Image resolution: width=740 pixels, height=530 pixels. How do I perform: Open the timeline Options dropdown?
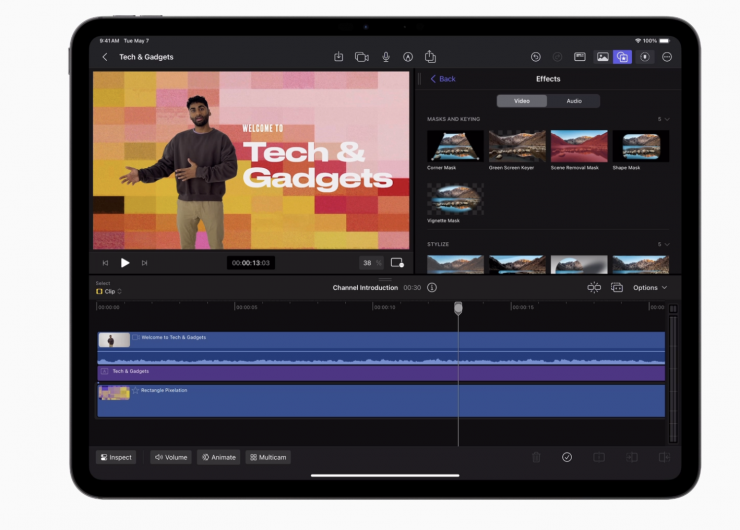(x=650, y=287)
